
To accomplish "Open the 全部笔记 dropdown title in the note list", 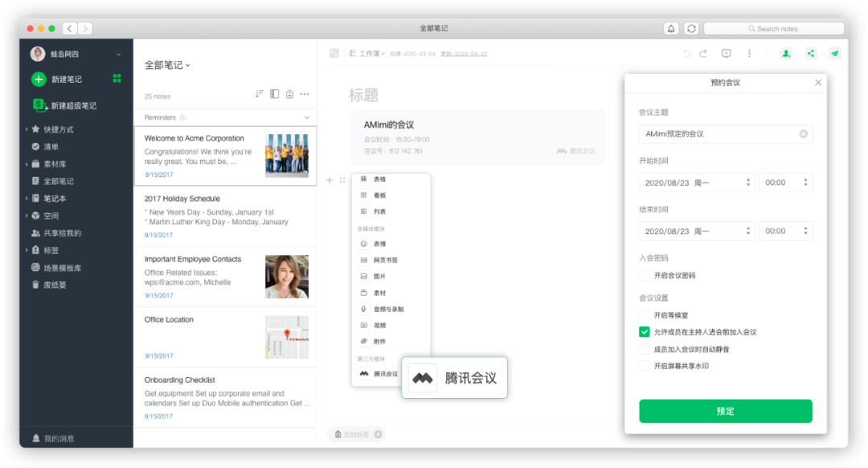I will pyautogui.click(x=167, y=65).
